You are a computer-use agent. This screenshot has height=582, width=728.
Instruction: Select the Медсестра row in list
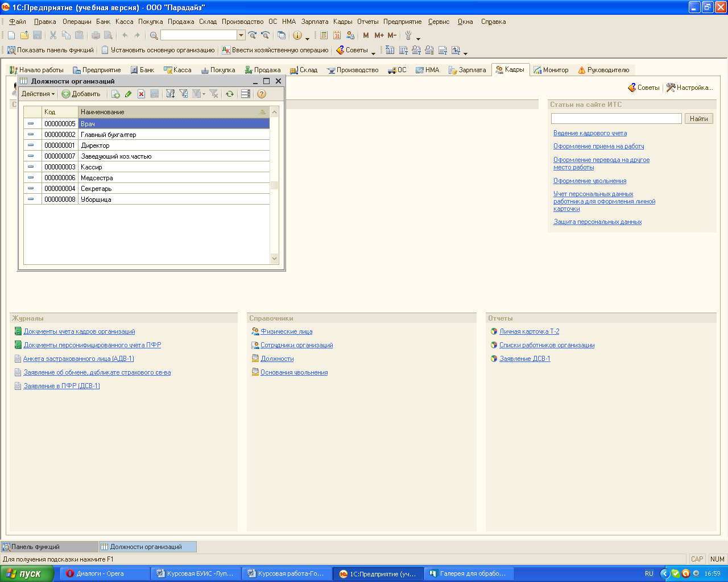tap(97, 178)
